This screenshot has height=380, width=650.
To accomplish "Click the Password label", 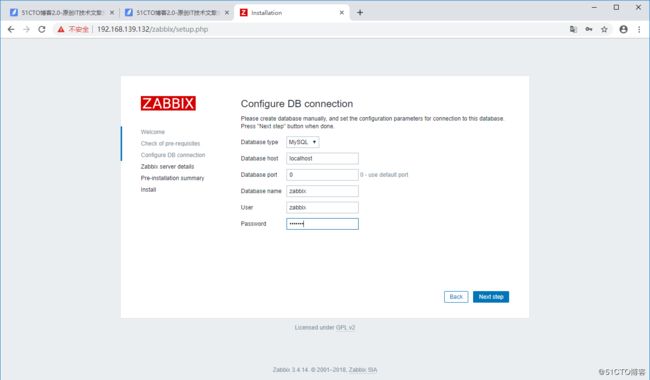I will coord(253,224).
